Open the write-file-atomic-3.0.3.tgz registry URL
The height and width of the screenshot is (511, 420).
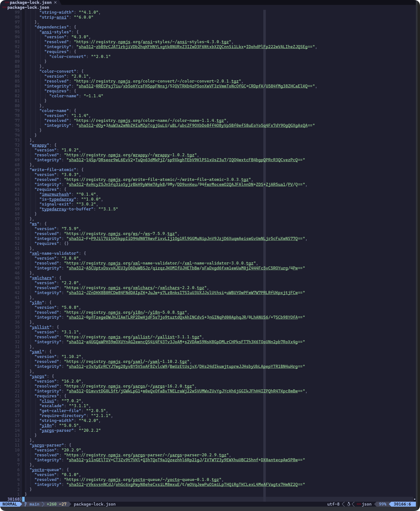[157, 180]
